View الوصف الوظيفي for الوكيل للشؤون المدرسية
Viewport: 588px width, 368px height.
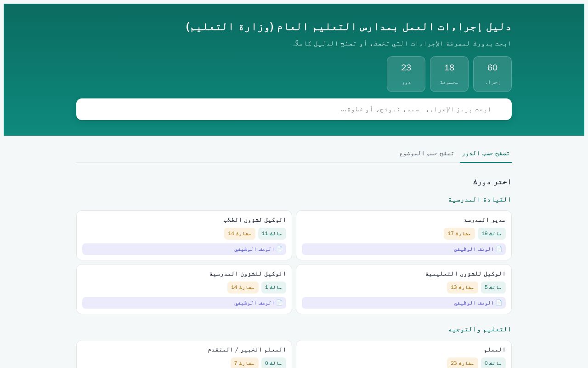pos(184,303)
